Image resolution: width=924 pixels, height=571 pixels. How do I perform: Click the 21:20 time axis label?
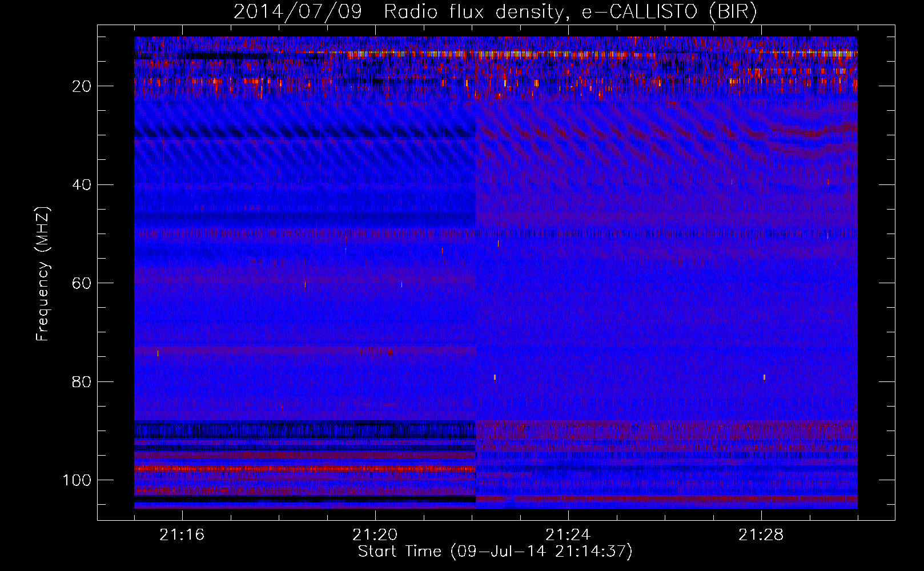coord(375,535)
